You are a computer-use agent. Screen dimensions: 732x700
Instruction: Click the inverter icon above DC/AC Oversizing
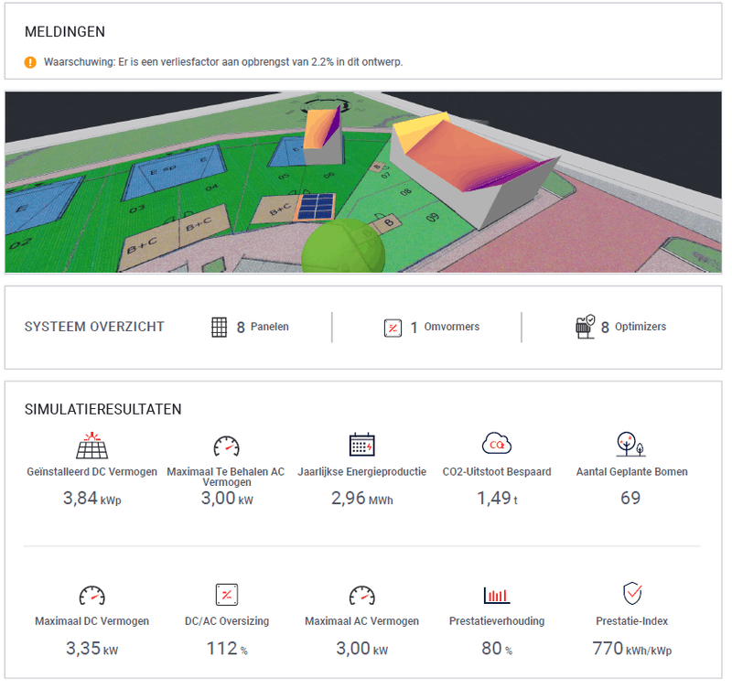pyautogui.click(x=227, y=595)
